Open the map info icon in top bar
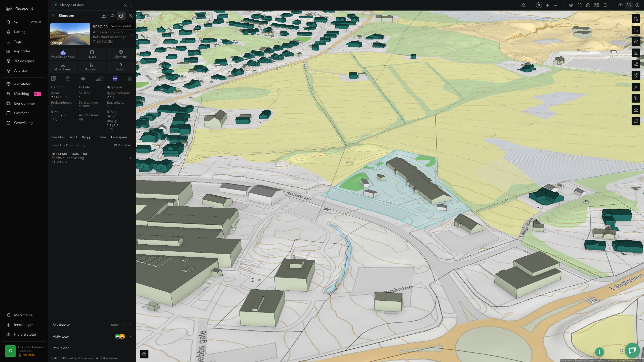Screen dimensions: 644x362 [x=637, y=5]
